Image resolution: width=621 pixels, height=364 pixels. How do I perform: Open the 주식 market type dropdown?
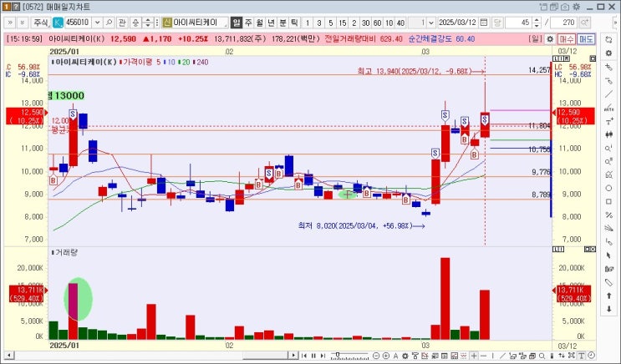pos(41,23)
